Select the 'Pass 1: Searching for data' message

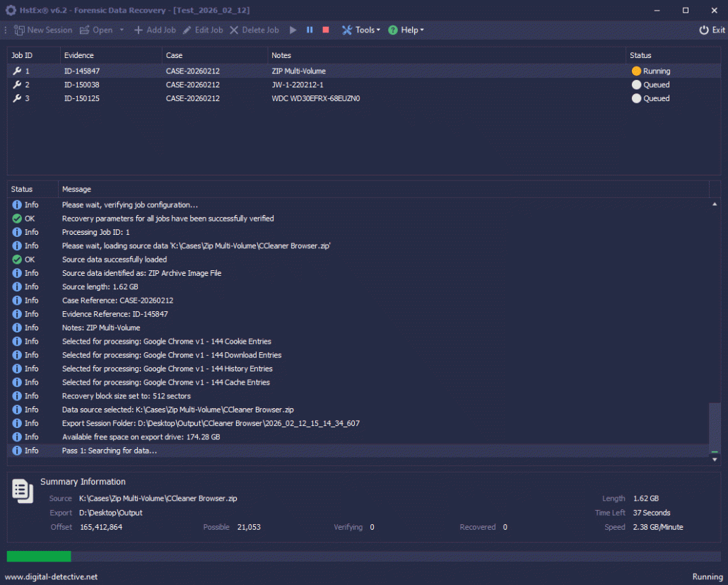(x=110, y=451)
